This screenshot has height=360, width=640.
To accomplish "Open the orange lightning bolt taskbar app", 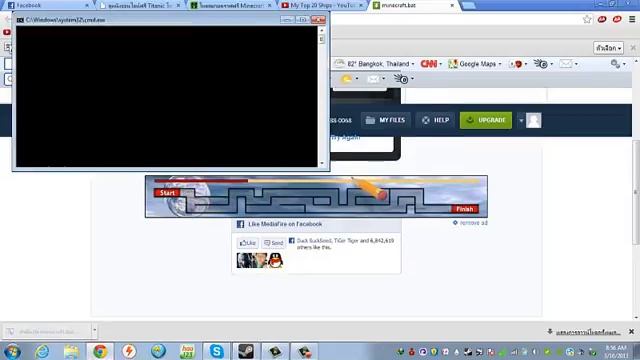I will point(129,351).
